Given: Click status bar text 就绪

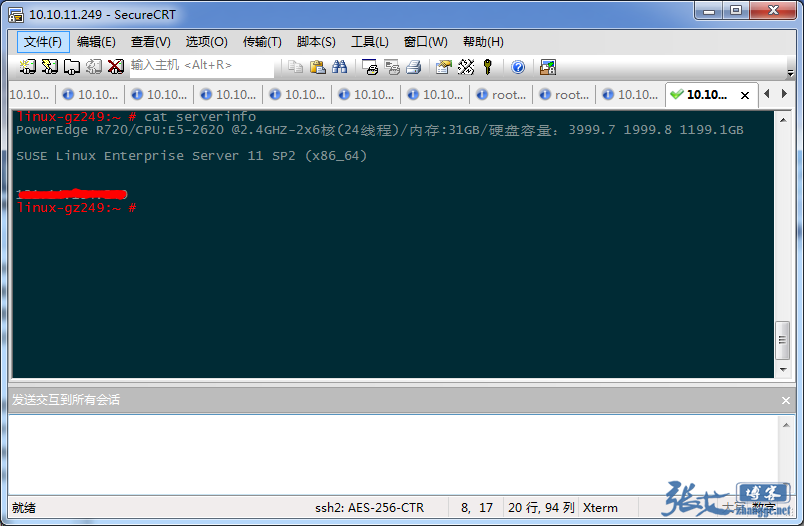Looking at the screenshot, I should pyautogui.click(x=24, y=508).
